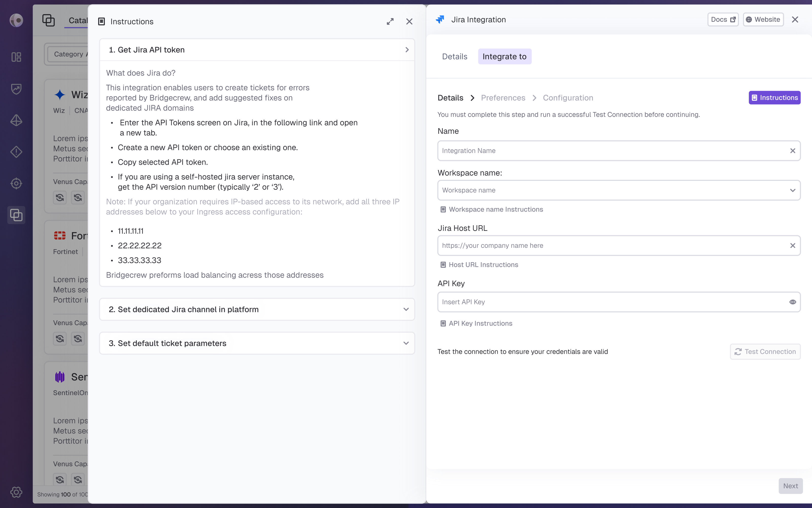
Task: Go to the Preferences step
Action: (503, 98)
